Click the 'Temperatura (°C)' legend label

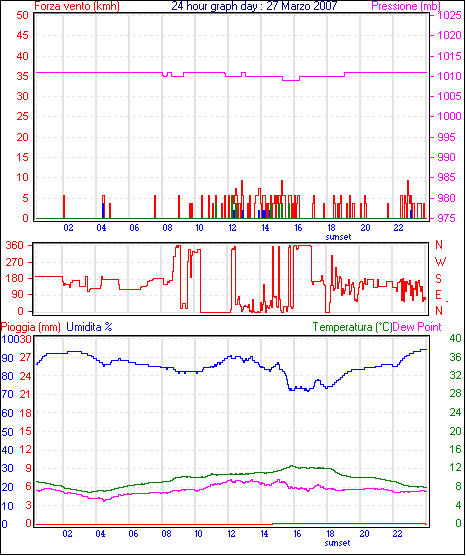353,327
